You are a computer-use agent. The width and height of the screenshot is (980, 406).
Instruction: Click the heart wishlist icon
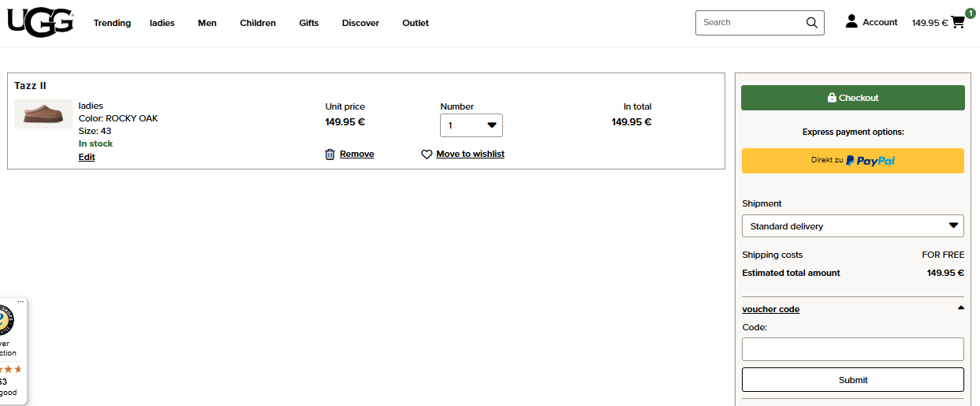pos(427,155)
